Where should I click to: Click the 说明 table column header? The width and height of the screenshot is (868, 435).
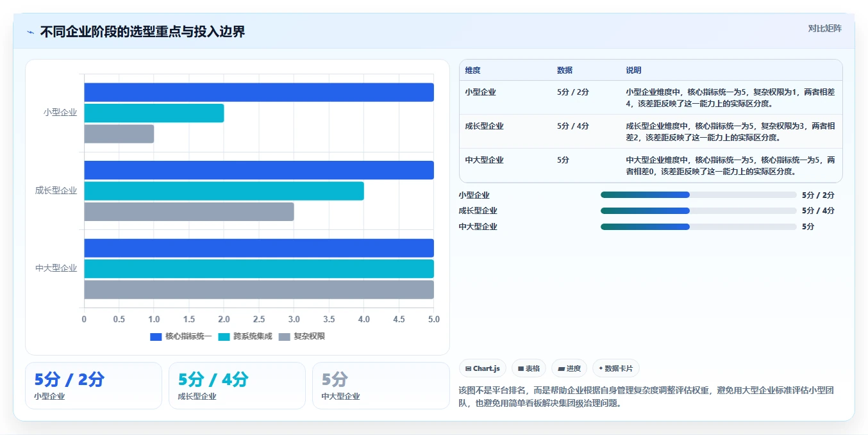(x=633, y=70)
